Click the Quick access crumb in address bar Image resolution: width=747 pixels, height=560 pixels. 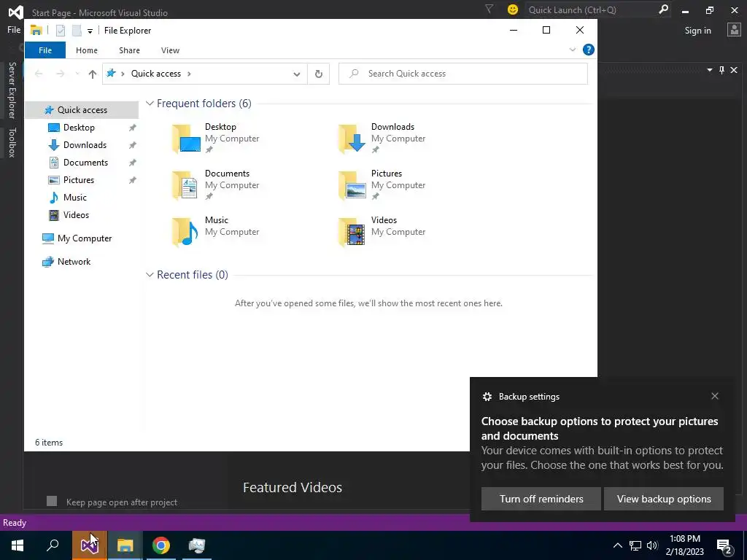[156, 74]
